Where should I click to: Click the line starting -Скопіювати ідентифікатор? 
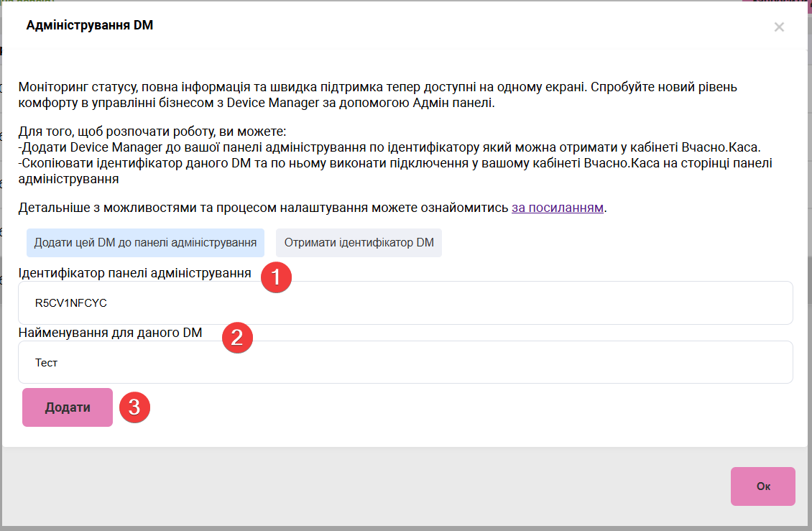(395, 171)
